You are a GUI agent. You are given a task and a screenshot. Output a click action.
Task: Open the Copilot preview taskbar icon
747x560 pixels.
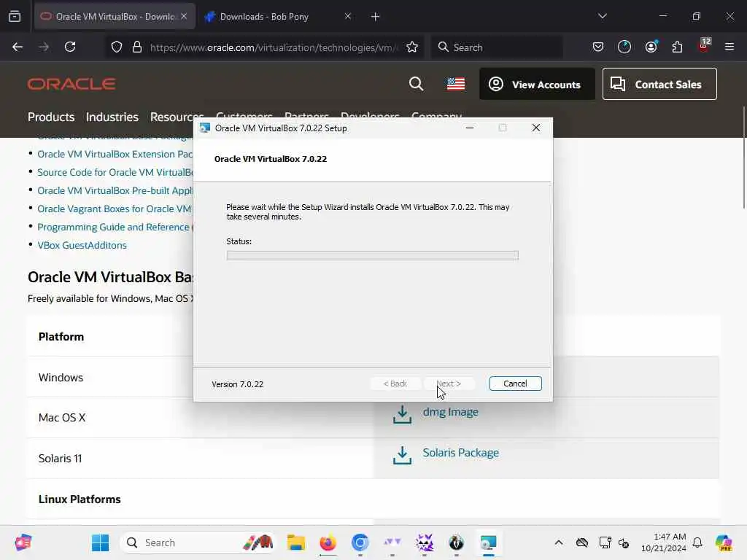pos(724,542)
